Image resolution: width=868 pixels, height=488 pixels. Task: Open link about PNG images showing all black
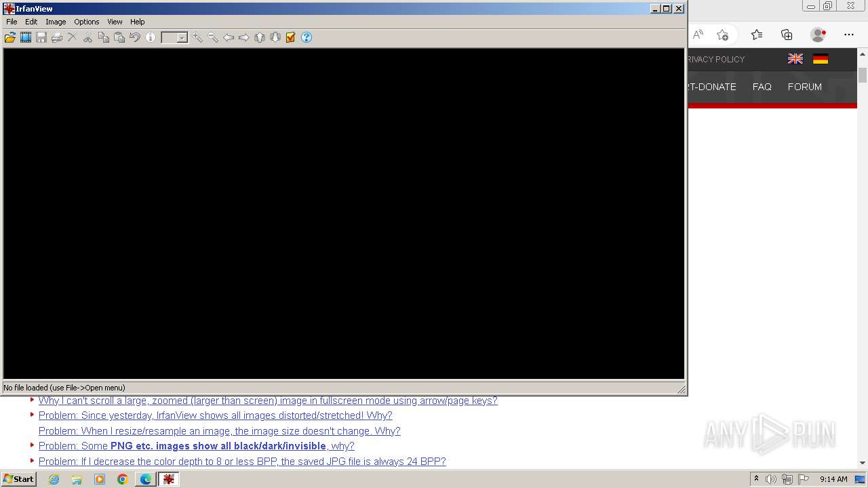(x=196, y=446)
